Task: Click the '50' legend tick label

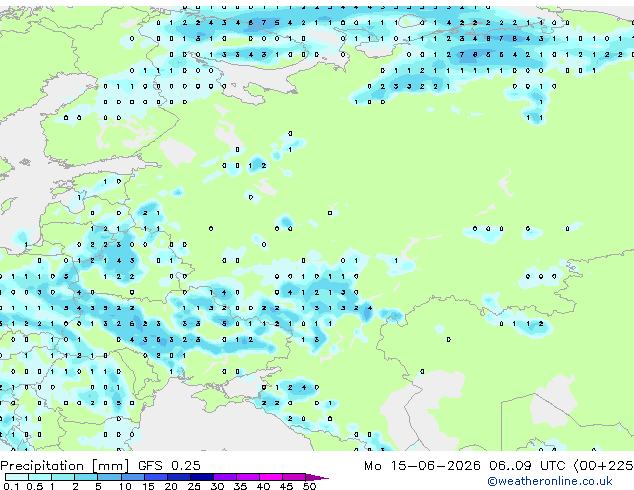Action: click(309, 486)
